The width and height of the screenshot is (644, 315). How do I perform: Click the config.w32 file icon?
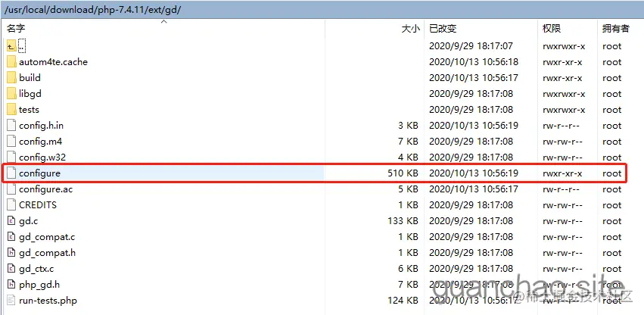point(11,157)
